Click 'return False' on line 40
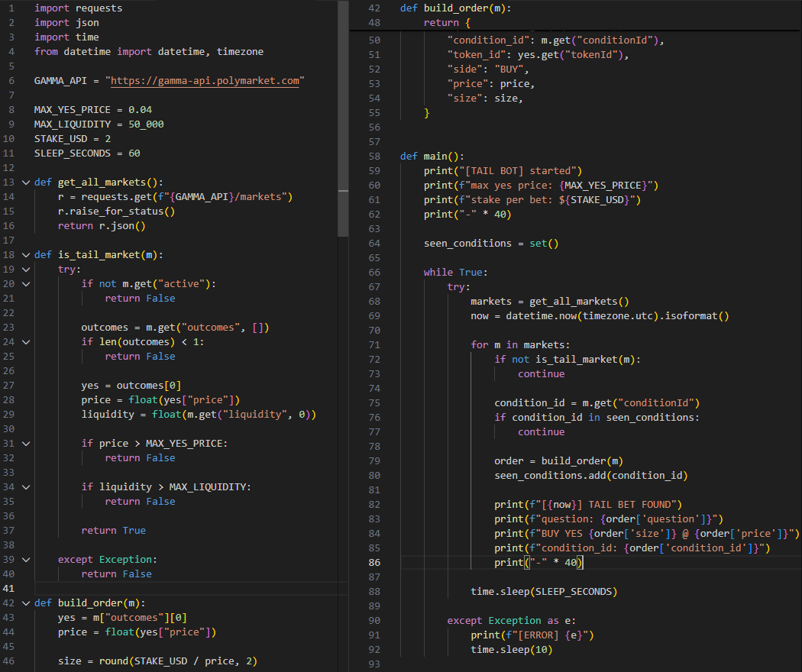Screen dimensions: 802x672 117,573
